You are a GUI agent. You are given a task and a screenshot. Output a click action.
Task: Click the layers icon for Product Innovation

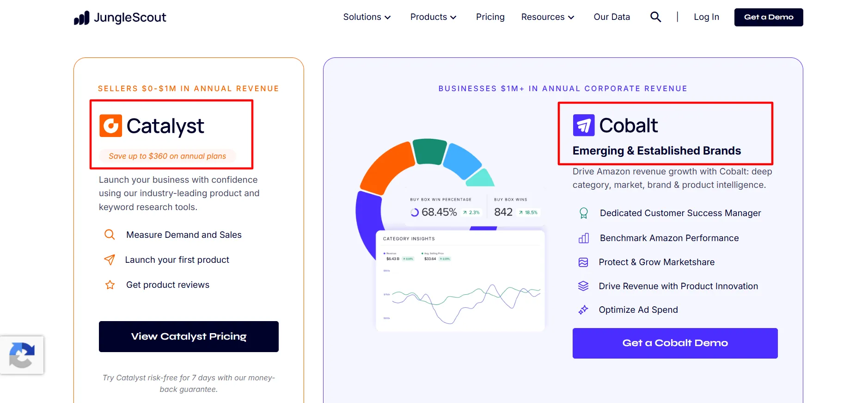point(583,286)
